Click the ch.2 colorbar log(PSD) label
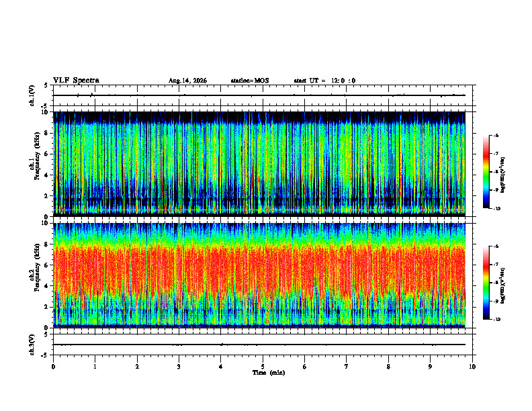The width and height of the screenshot is (532, 411). point(503,285)
